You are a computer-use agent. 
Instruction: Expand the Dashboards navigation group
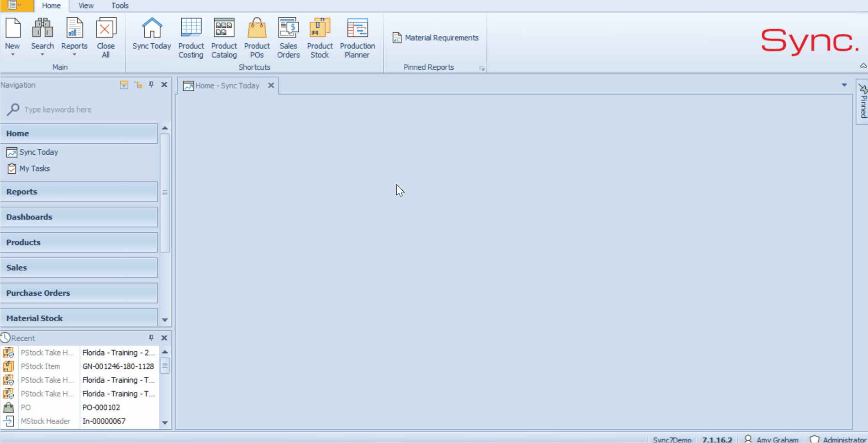coord(79,217)
